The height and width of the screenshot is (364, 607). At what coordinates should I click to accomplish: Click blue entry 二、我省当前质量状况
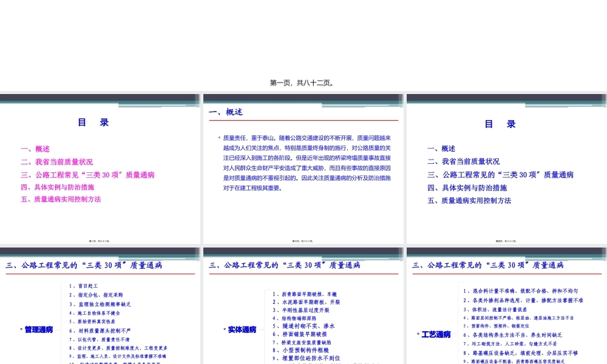point(463,161)
